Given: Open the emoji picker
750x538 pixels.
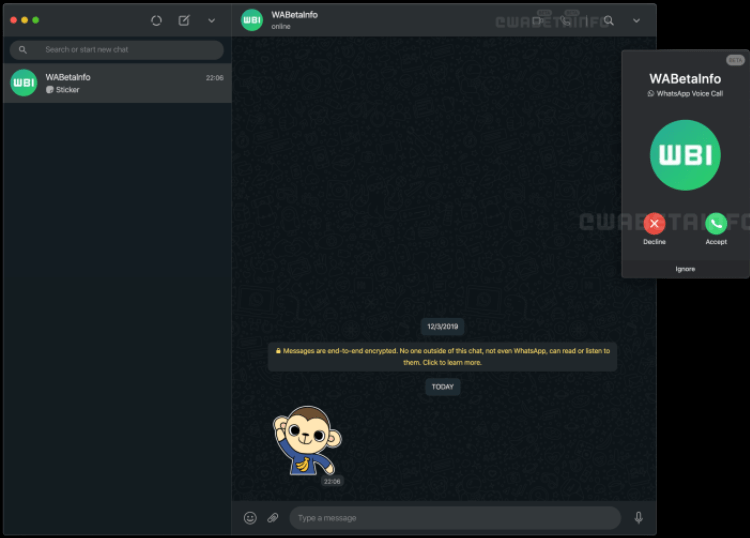Looking at the screenshot, I should point(250,518).
